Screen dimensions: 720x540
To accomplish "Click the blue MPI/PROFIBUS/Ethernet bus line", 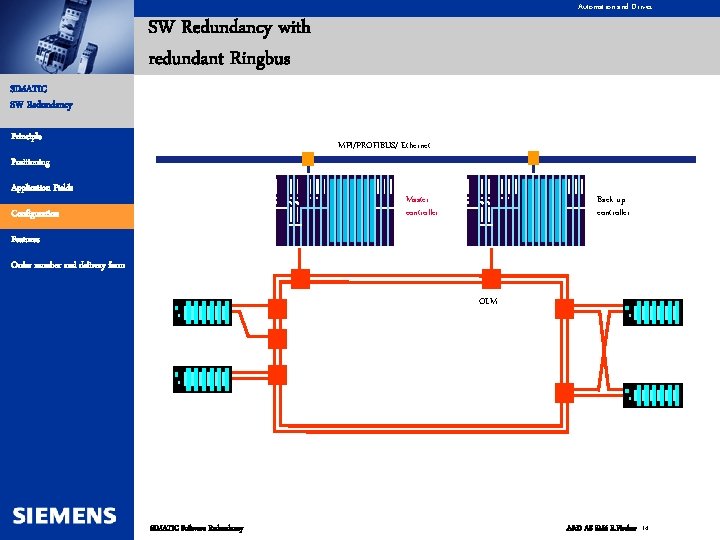I will tap(426, 159).
